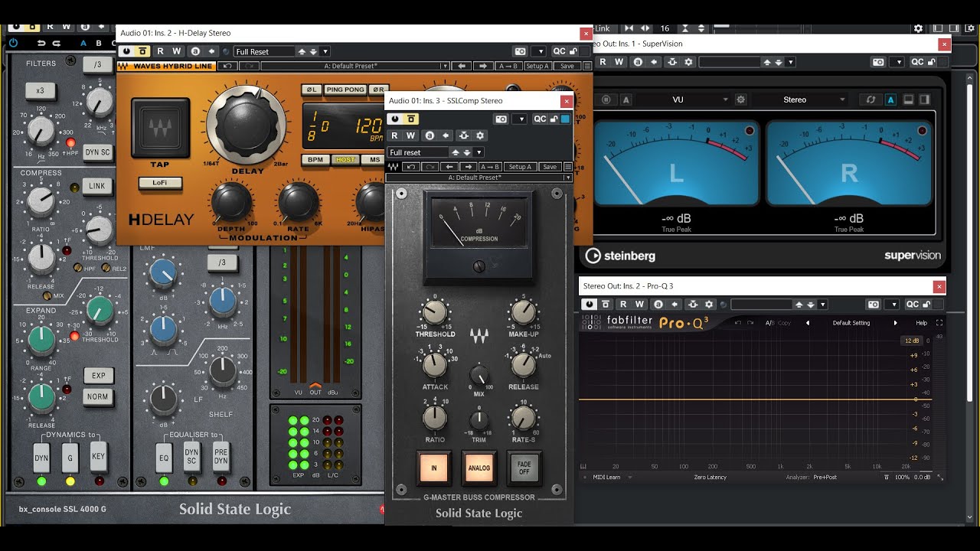Enable the LoFi switch on H-Delay
Image resolution: width=980 pixels, height=551 pixels.
coord(160,183)
